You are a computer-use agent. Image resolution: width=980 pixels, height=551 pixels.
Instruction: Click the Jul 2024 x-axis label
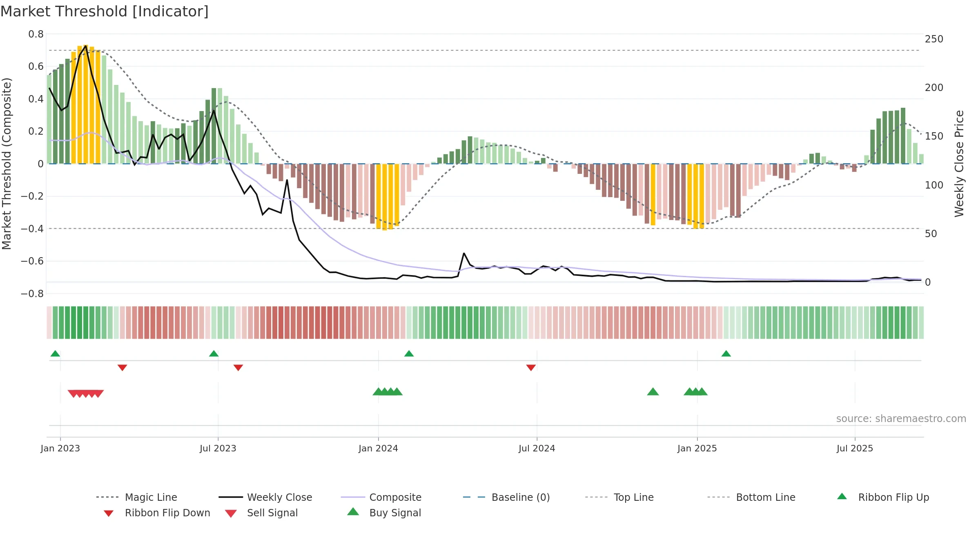[x=537, y=448]
